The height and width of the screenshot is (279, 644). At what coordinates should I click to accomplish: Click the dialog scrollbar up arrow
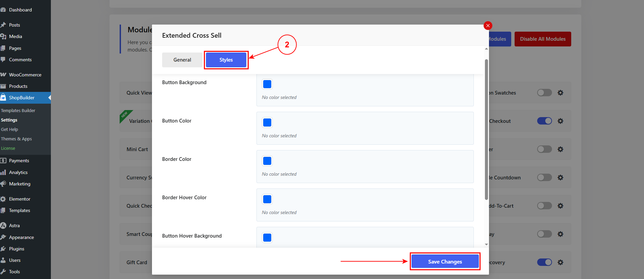pos(486,49)
